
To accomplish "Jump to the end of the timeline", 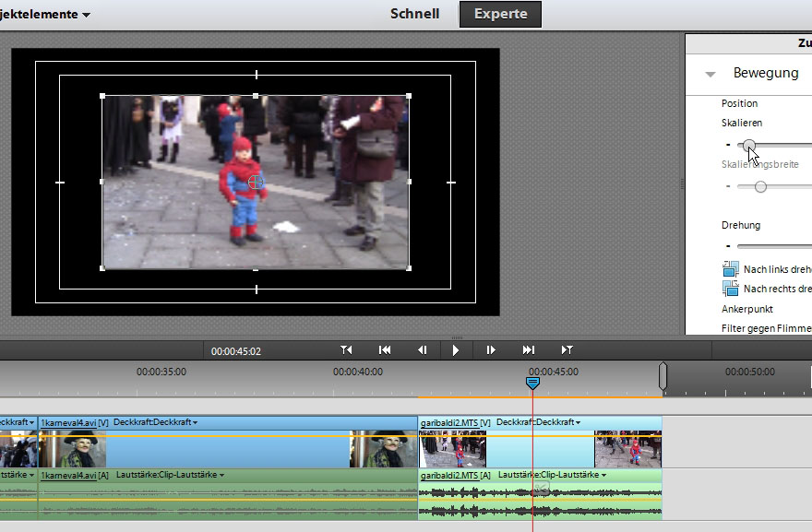I will point(528,350).
